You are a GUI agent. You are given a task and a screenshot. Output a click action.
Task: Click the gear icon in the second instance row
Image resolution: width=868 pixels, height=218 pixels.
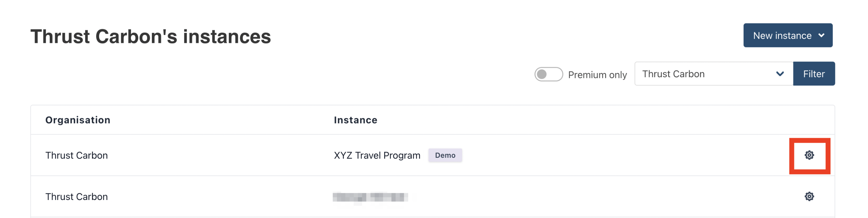tap(809, 196)
